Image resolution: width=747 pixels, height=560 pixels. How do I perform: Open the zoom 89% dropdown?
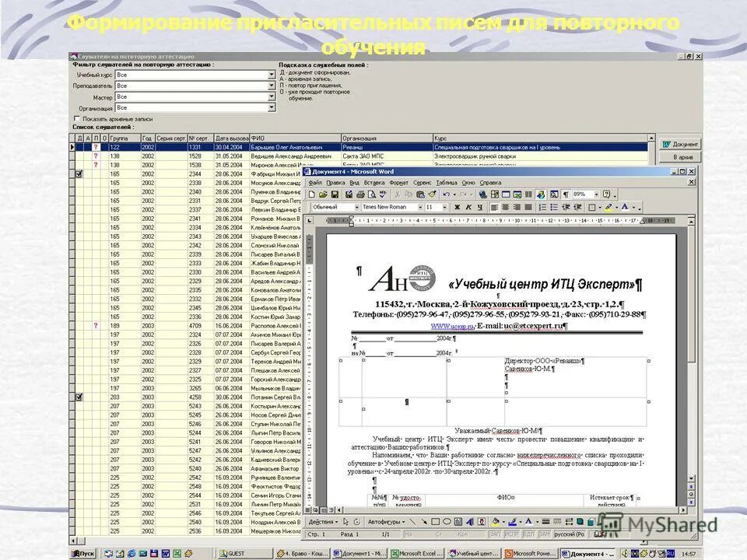596,194
